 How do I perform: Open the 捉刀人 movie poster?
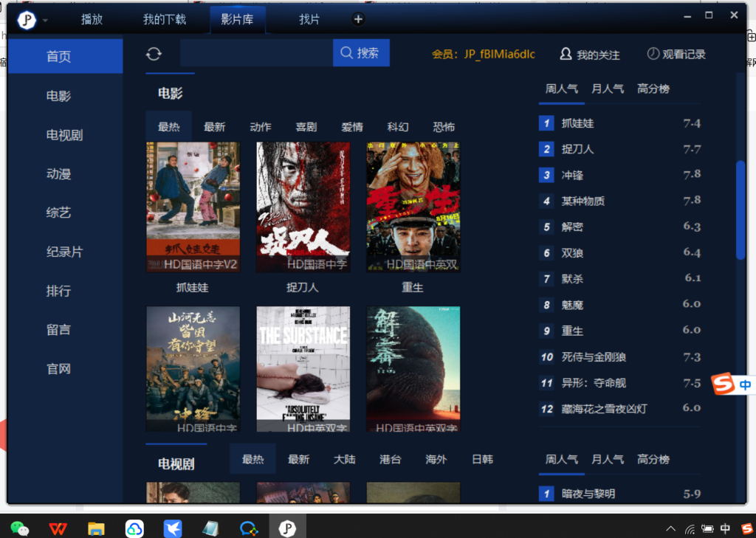[x=303, y=207]
